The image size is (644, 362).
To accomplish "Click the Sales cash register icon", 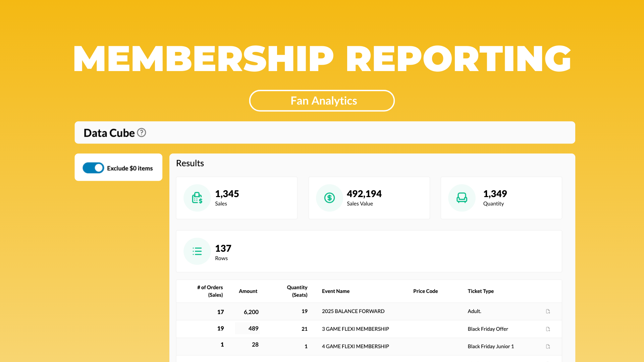I will point(197,198).
